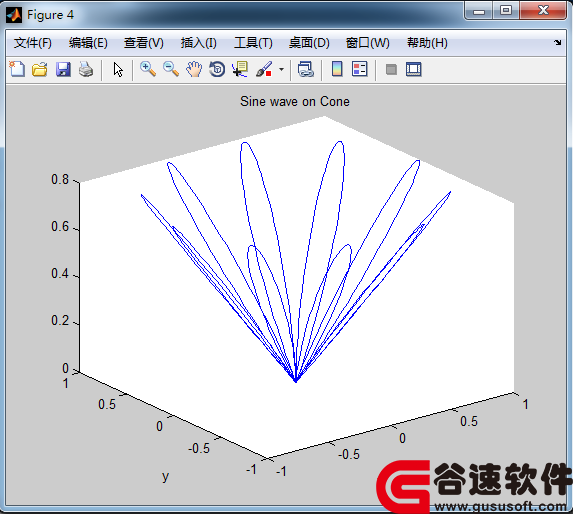Open the 文件(F) menu
Screen dimensions: 573x514
tap(33, 43)
